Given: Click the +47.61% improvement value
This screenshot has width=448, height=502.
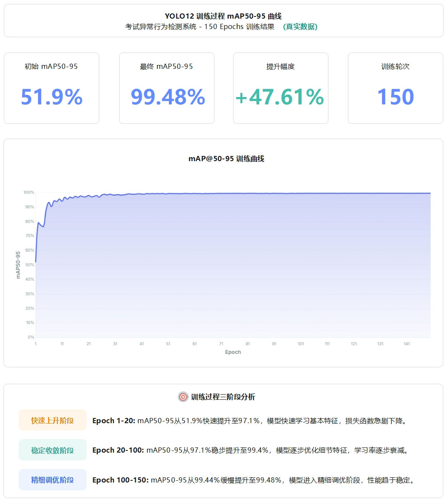Looking at the screenshot, I should tap(280, 97).
